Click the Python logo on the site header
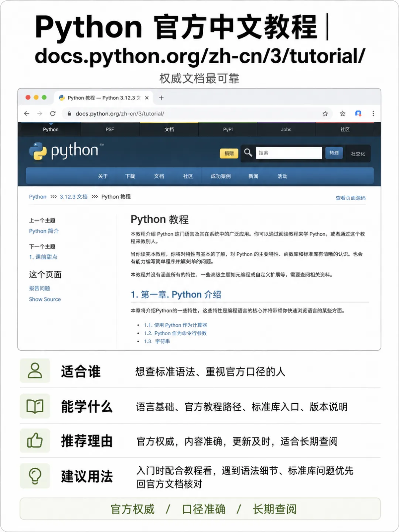Screen dimensions: 399x532 [66, 151]
